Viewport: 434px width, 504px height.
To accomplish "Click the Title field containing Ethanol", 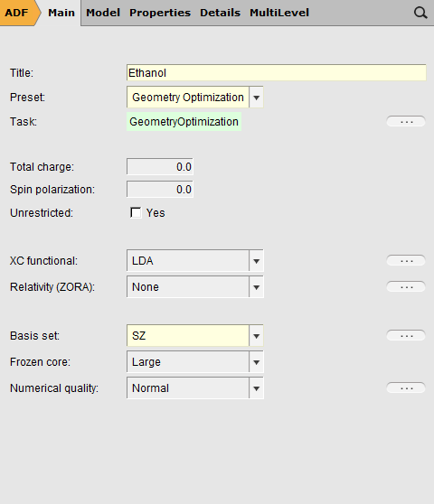I will click(277, 72).
